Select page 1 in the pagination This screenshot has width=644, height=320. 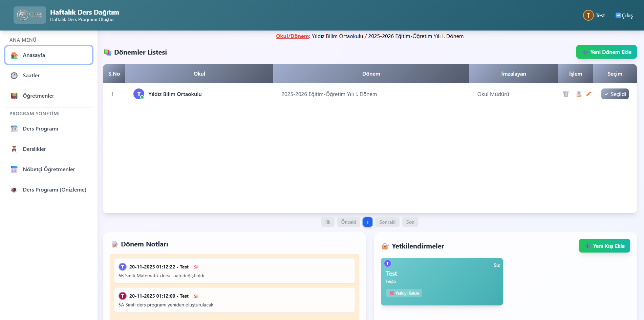click(367, 222)
